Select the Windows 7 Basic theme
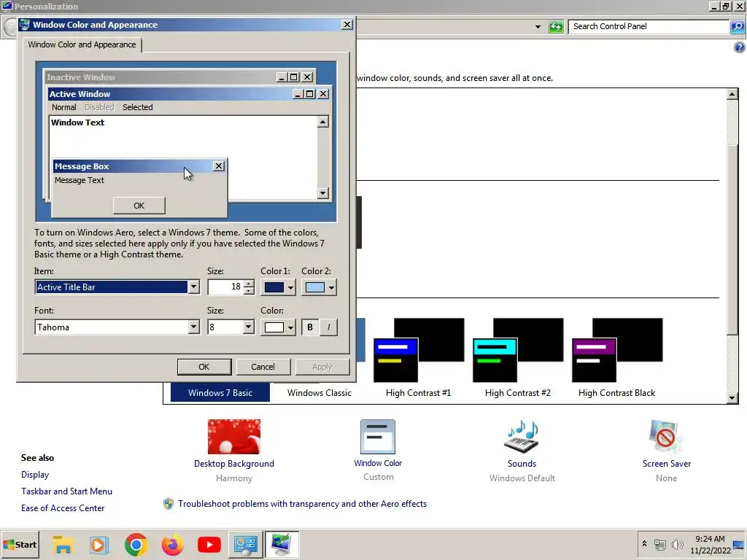747x560 pixels. (220, 393)
